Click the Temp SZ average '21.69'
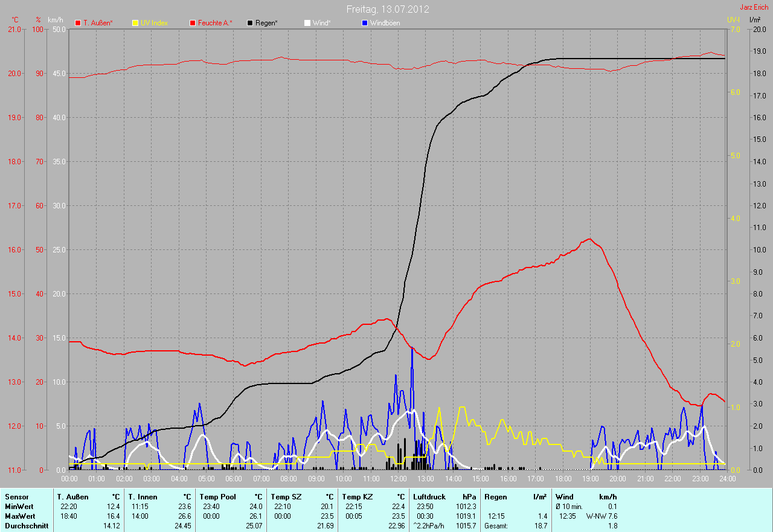This screenshot has width=773, height=532. click(x=325, y=526)
